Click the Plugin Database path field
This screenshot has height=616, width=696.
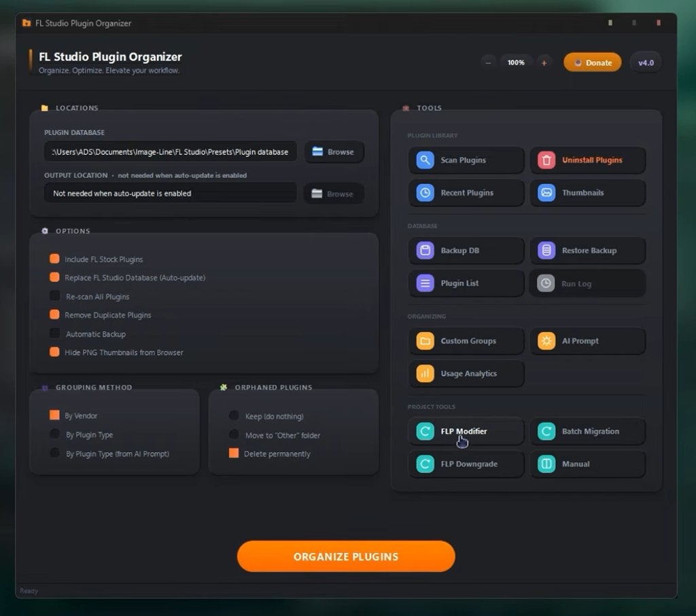pos(171,151)
